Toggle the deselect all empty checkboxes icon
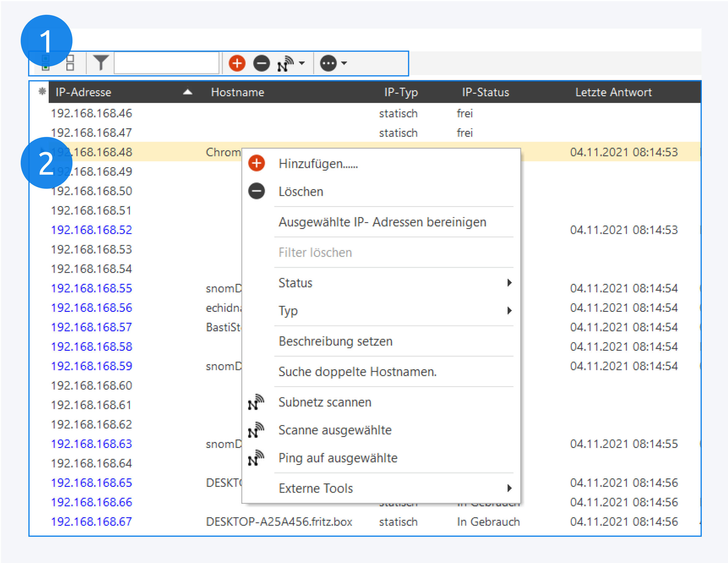Image resolution: width=728 pixels, height=563 pixels. click(70, 63)
